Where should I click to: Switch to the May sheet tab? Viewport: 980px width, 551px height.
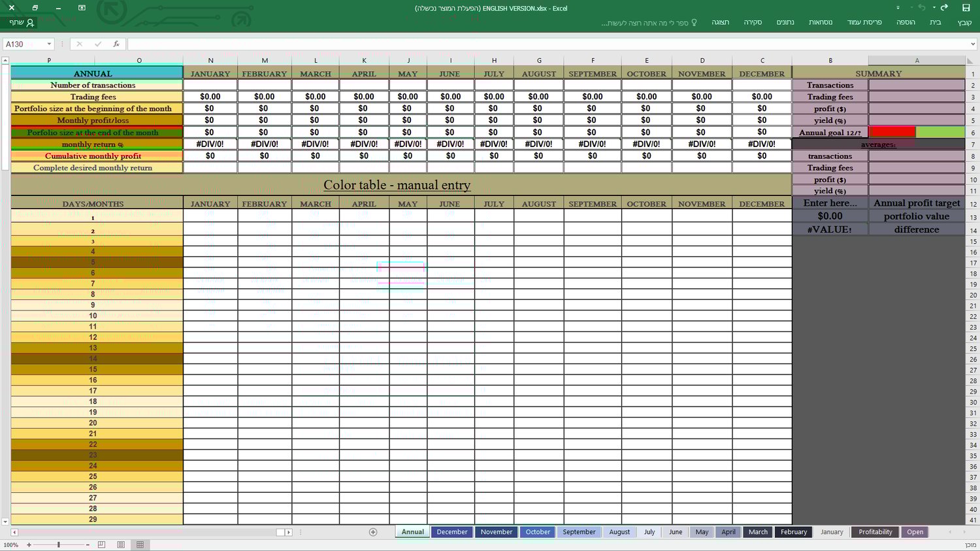pos(702,532)
